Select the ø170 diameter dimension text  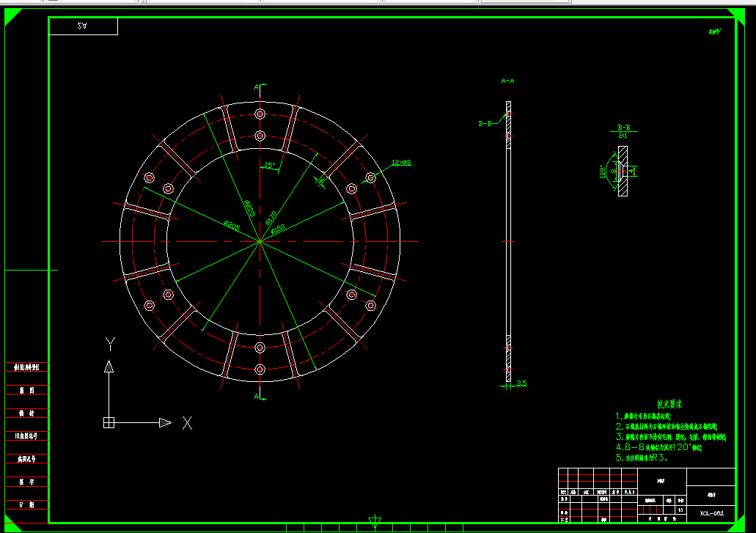tap(271, 218)
